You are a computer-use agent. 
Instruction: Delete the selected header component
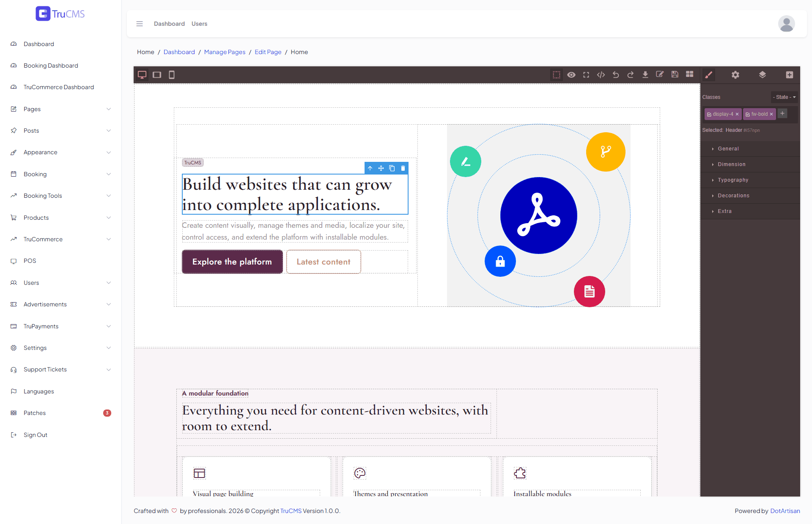coord(403,168)
